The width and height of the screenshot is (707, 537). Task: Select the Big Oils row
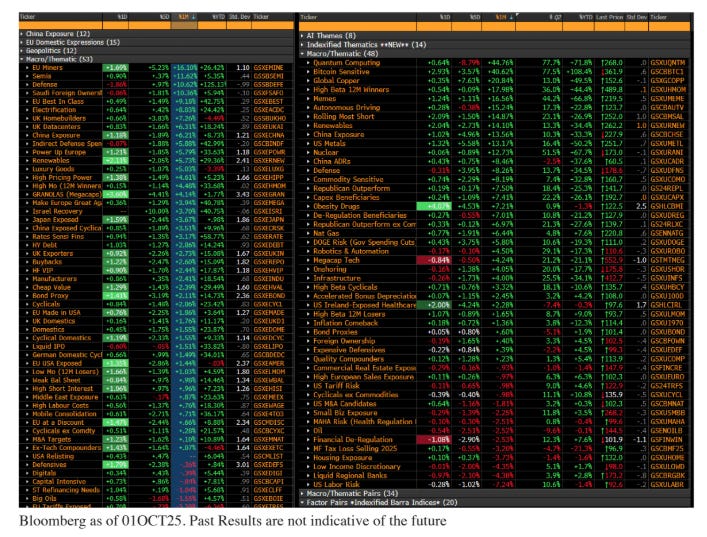(156, 499)
